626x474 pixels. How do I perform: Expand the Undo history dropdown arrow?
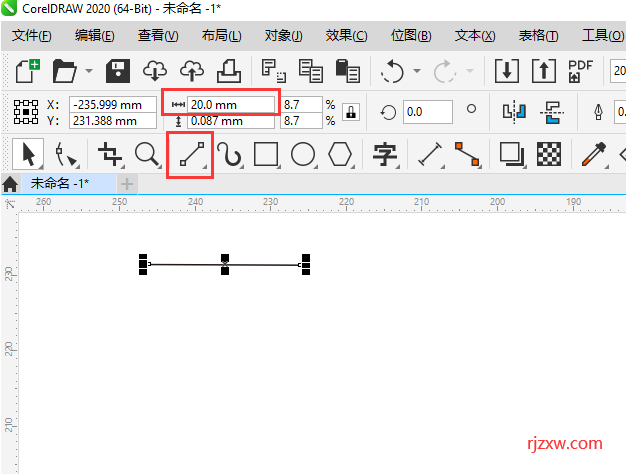pos(414,72)
